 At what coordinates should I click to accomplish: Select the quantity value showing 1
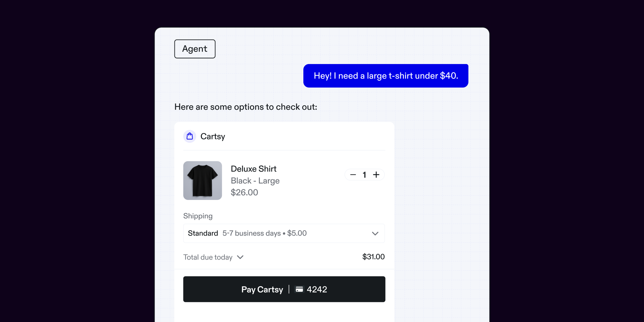coord(365,175)
